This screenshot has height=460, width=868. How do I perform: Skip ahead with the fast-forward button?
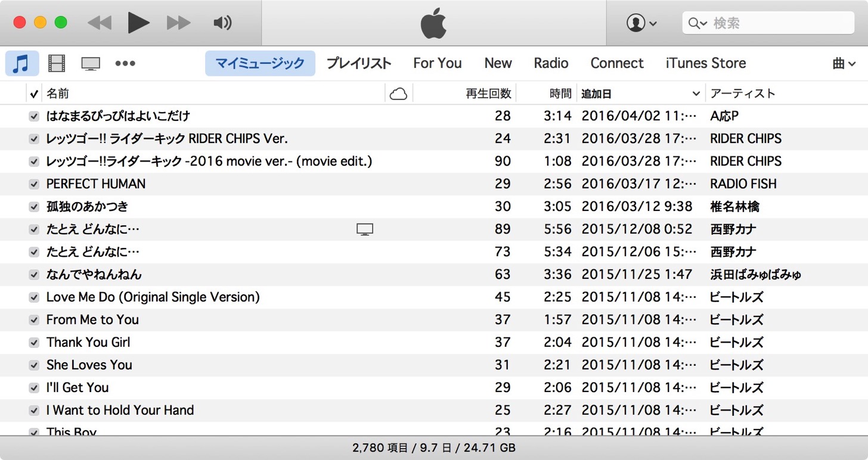(178, 23)
